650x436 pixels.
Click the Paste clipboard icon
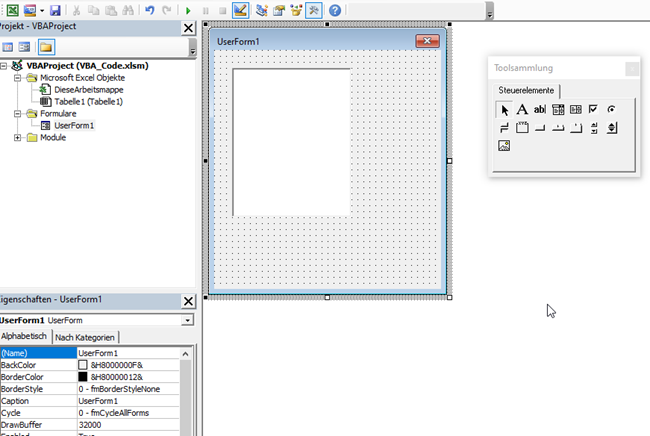click(111, 10)
